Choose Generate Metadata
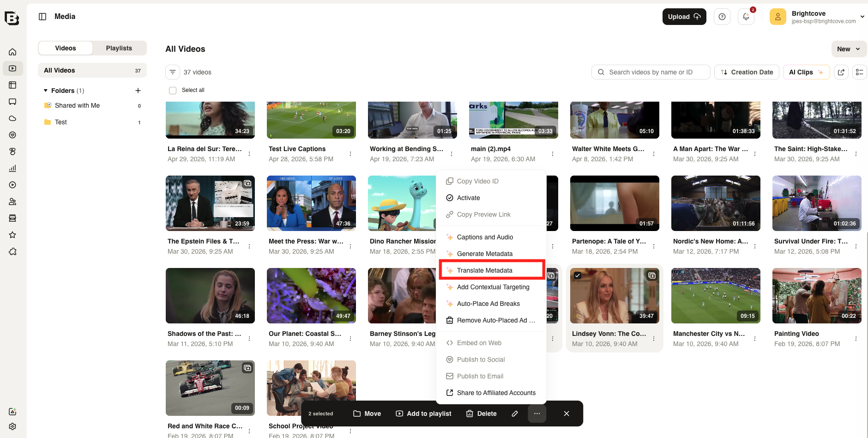This screenshot has width=868, height=438. point(491,254)
